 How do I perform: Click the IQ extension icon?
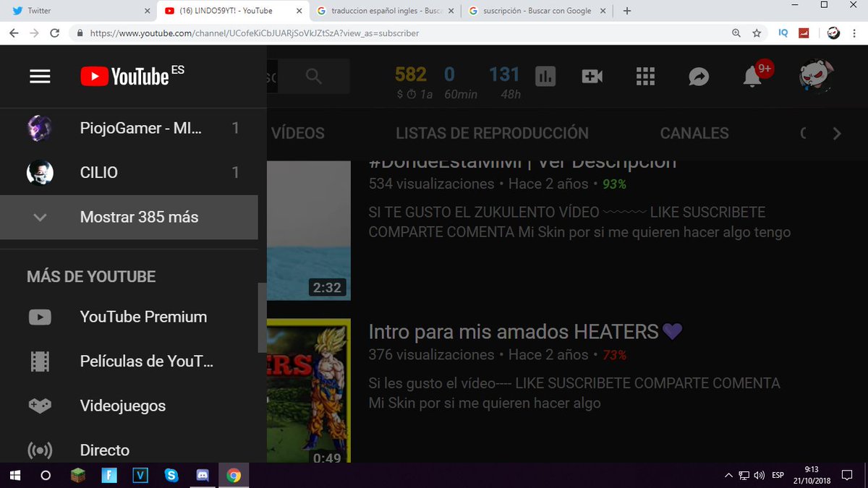[783, 33]
